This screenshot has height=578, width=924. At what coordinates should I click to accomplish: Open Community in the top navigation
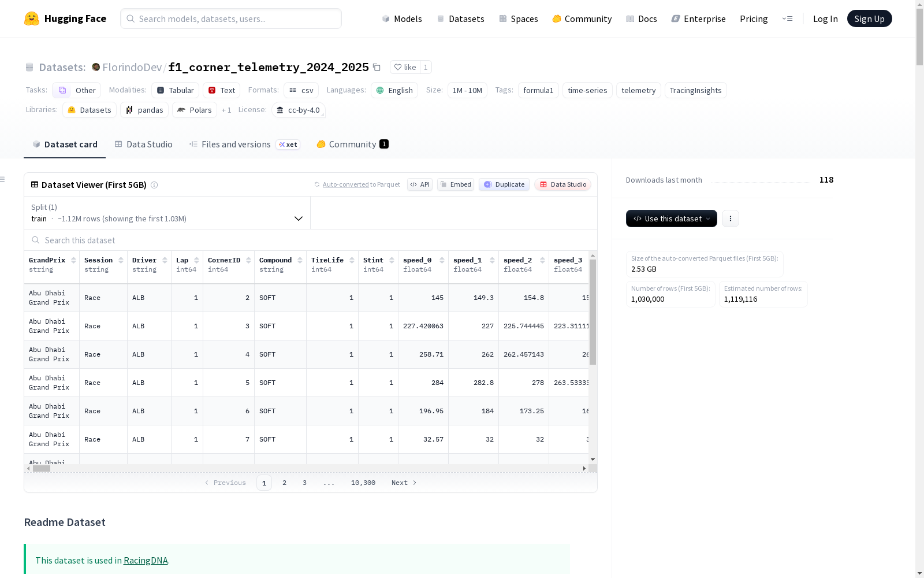tap(582, 18)
